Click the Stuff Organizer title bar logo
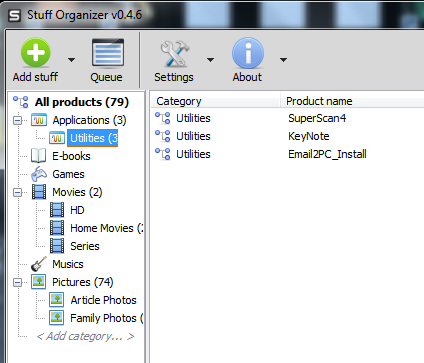The width and height of the screenshot is (424, 363). pyautogui.click(x=14, y=15)
